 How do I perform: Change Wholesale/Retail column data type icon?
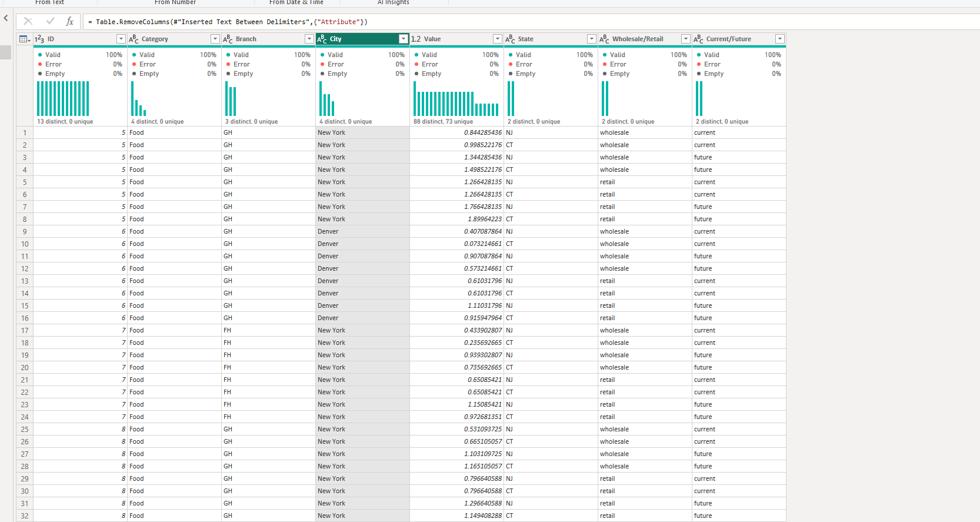pos(604,39)
